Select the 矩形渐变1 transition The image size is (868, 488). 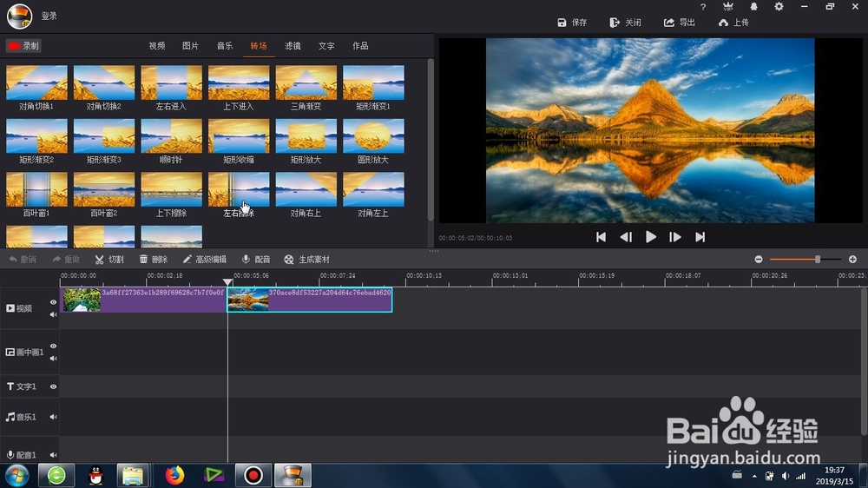373,88
